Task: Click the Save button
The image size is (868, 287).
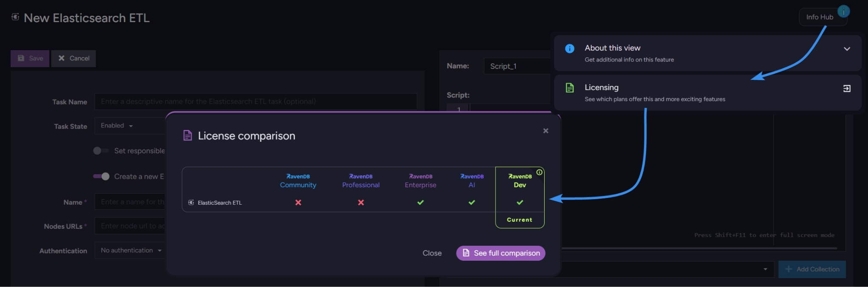Action: point(30,59)
